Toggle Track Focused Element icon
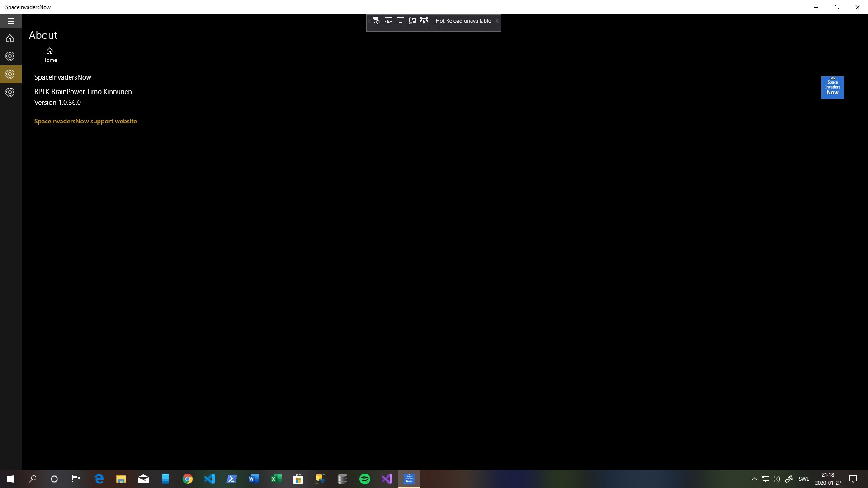 point(424,21)
